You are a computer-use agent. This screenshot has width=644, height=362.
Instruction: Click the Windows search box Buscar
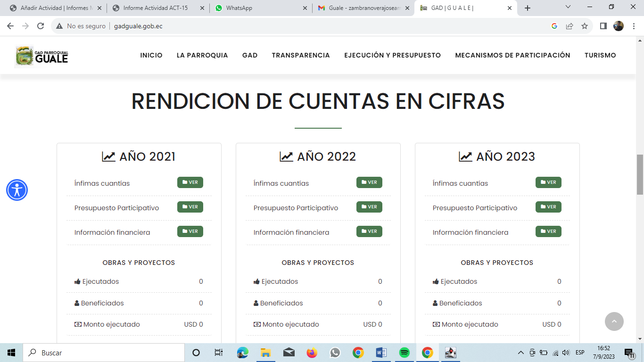pos(103,353)
